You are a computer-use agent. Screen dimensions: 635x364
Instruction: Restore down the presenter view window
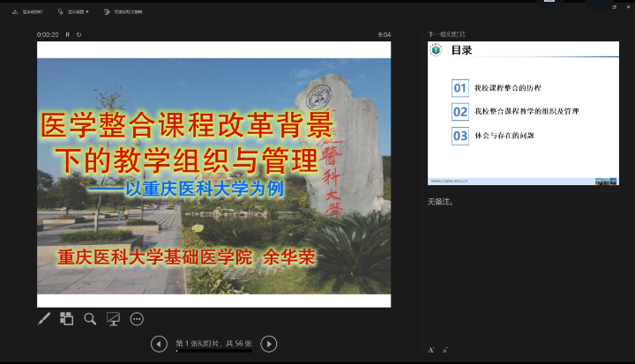(x=615, y=7)
